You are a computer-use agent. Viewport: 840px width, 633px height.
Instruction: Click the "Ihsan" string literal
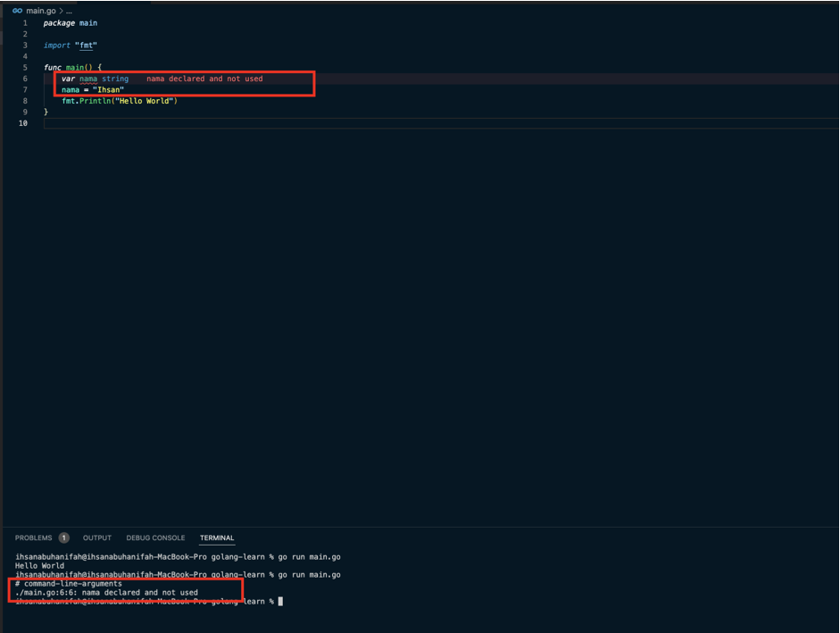[108, 90]
